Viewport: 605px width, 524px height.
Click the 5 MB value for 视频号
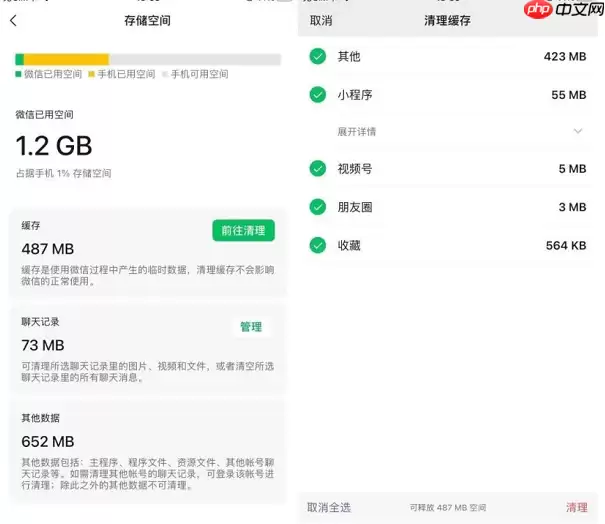[x=573, y=169]
